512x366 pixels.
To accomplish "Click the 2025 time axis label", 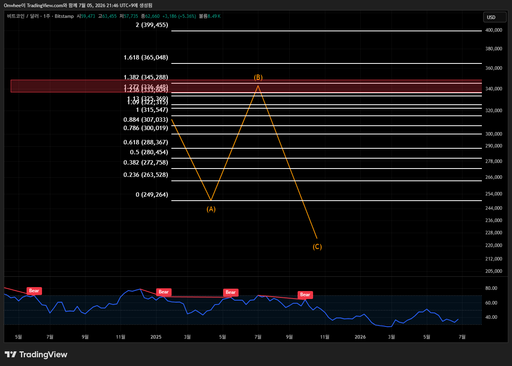I will (x=156, y=337).
